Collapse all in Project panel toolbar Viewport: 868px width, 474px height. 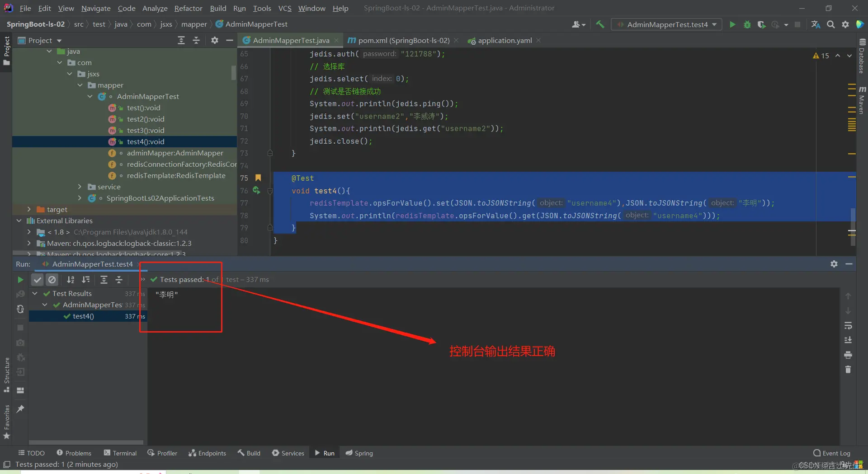(196, 40)
